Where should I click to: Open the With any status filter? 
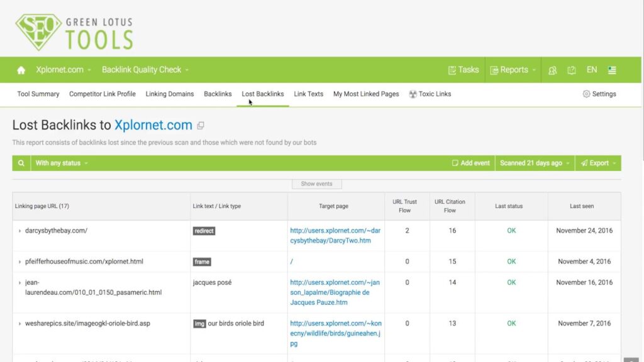click(x=62, y=163)
